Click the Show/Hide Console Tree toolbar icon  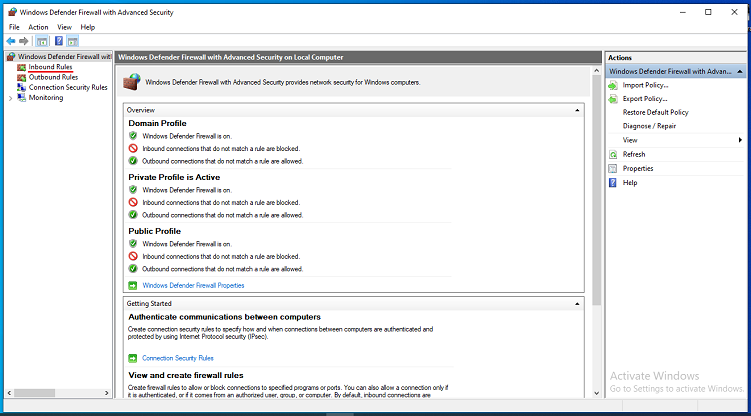coord(42,41)
